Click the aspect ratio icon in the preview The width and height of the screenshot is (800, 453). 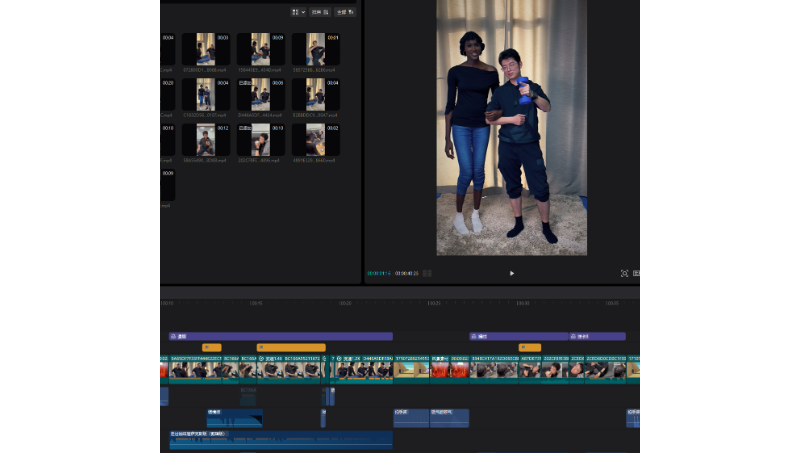[636, 273]
